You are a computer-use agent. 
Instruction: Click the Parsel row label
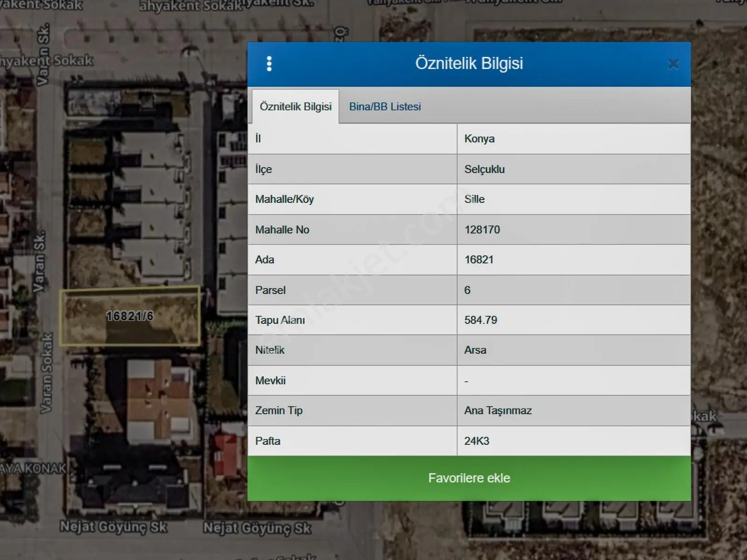[270, 290]
